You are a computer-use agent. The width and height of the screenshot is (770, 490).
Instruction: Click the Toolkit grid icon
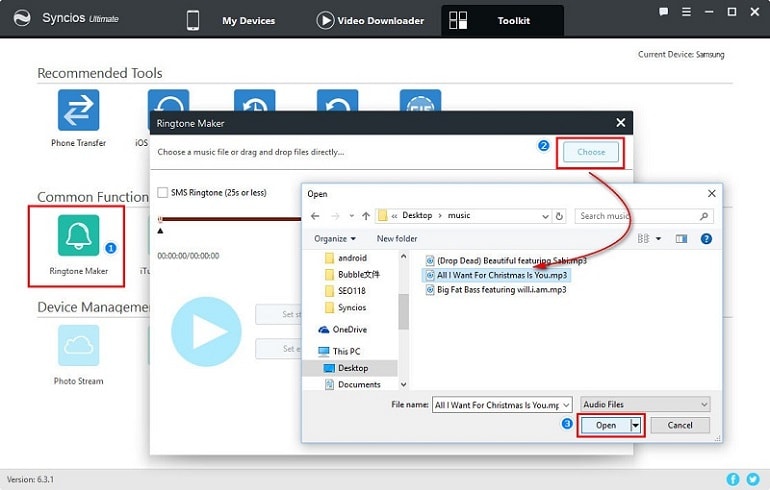coord(458,21)
